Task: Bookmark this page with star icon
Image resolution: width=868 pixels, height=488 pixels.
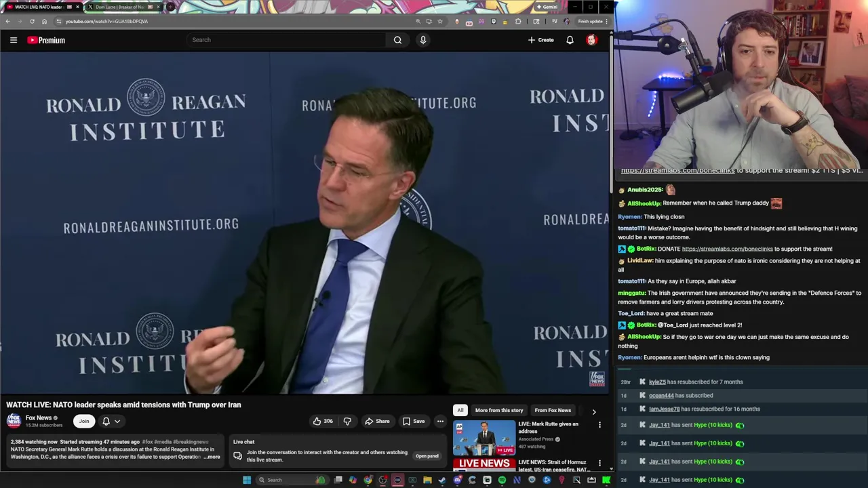Action: point(439,21)
